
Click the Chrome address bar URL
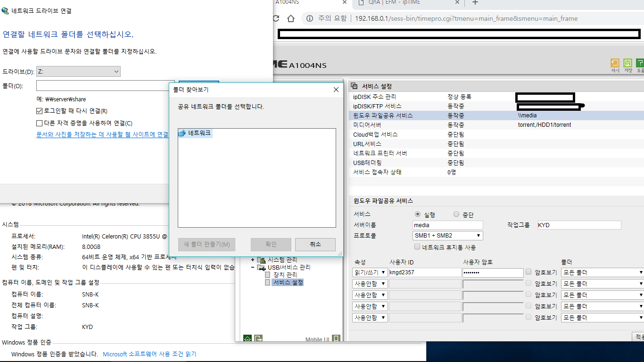point(466,18)
